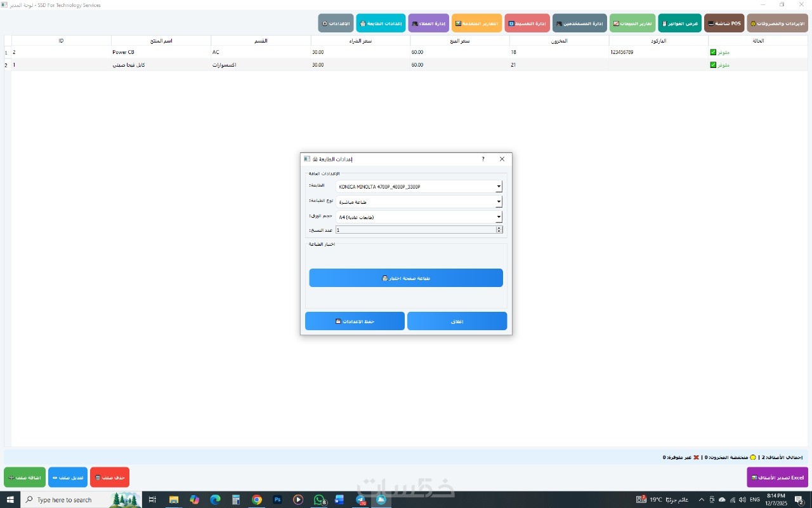
Task: Click the اسم المنتج column header
Action: [161, 41]
